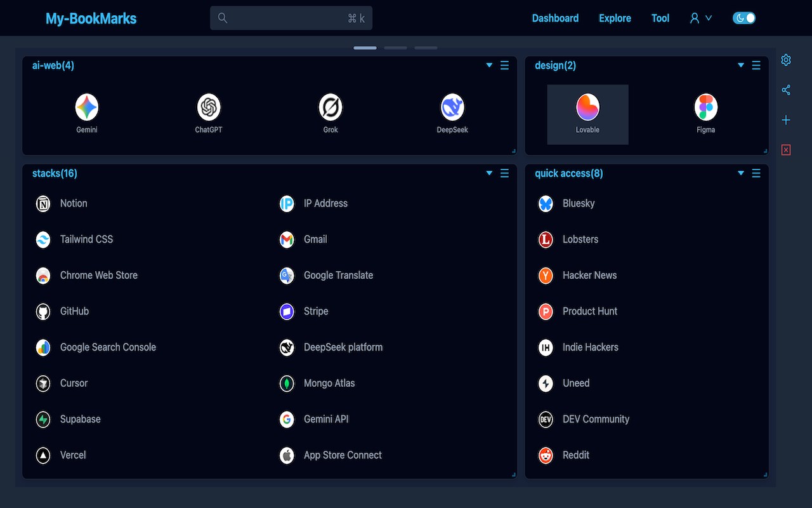
Task: Click the stacks group resize corner handle
Action: tap(513, 475)
